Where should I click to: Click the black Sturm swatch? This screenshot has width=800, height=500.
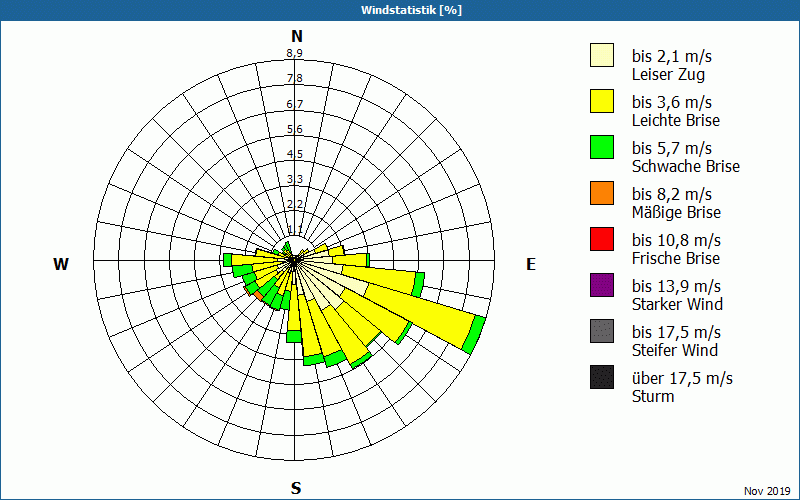[602, 377]
